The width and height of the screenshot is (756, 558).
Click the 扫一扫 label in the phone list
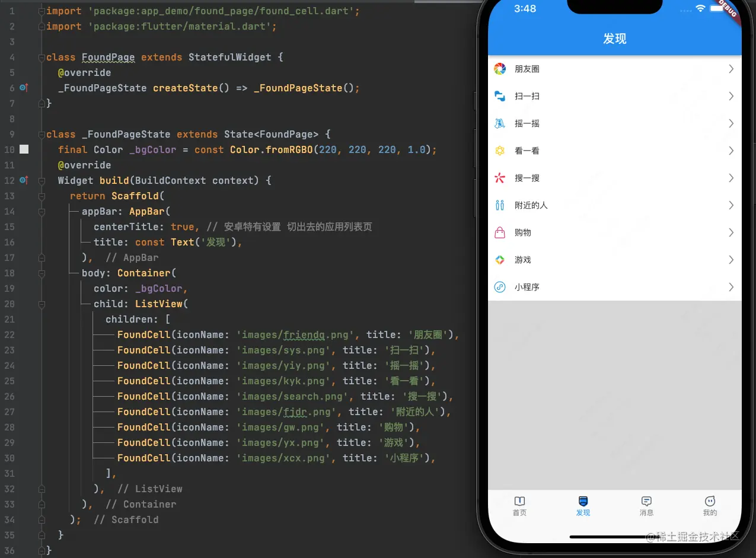(527, 96)
